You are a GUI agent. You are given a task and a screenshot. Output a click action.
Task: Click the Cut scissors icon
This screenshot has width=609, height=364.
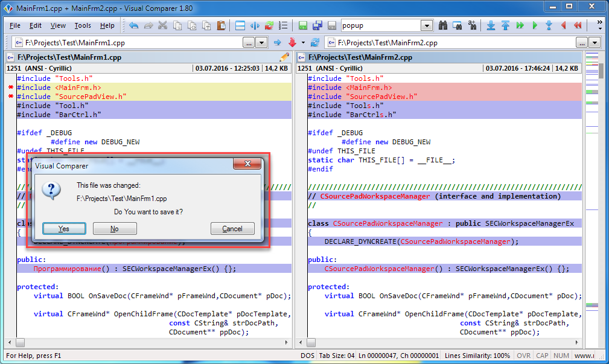[x=163, y=25]
